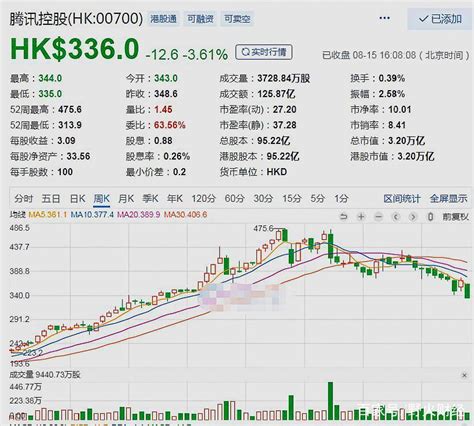This screenshot has width=474, height=426.
Task: Click the 总市值 3.20万亿 value
Action: click(406, 141)
